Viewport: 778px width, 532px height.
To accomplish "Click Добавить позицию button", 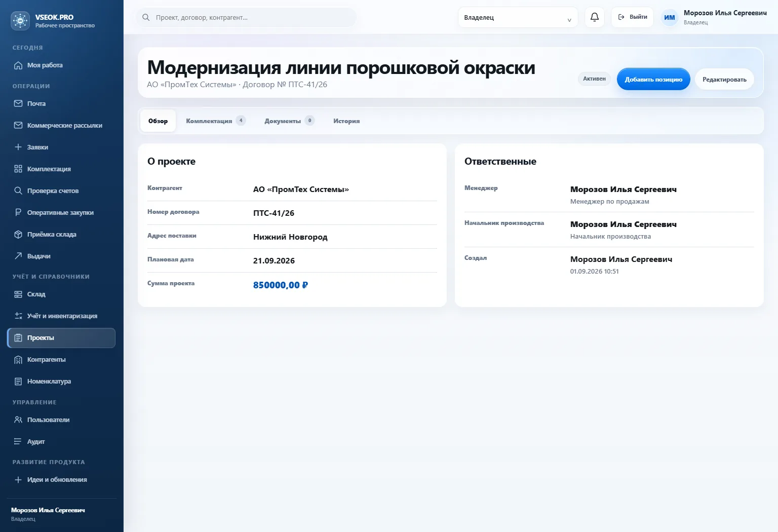I will [653, 80].
